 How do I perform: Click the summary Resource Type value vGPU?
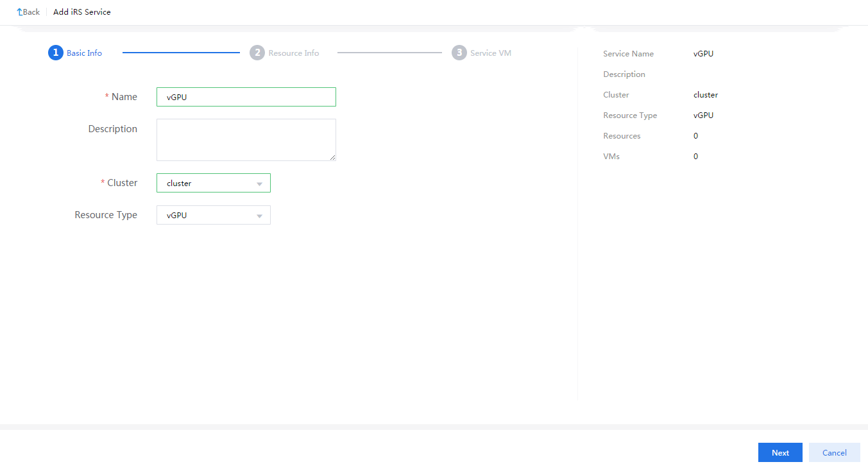click(x=704, y=116)
